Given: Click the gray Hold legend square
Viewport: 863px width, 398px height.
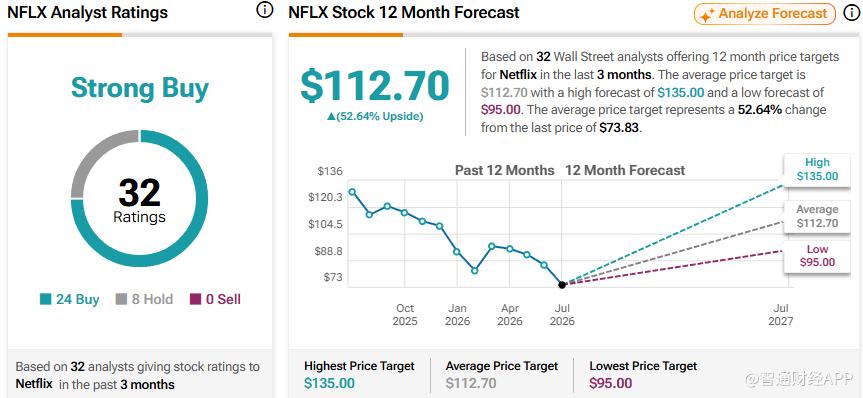Looking at the screenshot, I should (x=121, y=299).
